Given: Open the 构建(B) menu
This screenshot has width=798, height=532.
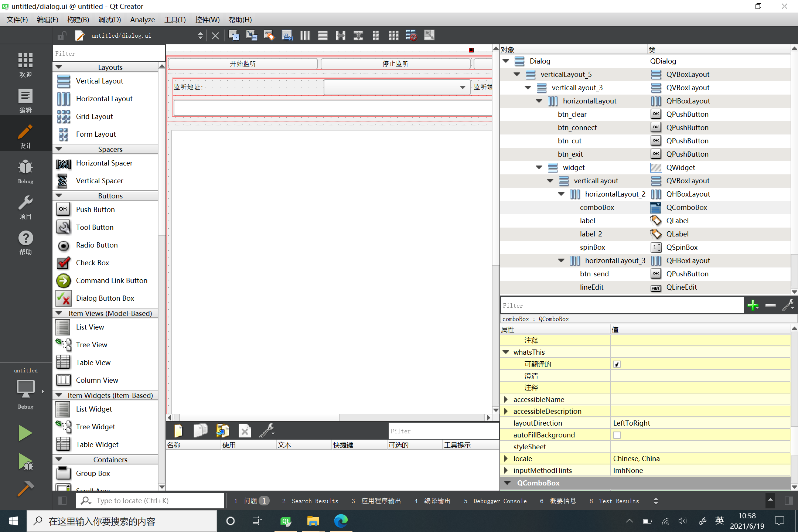Looking at the screenshot, I should click(x=78, y=20).
